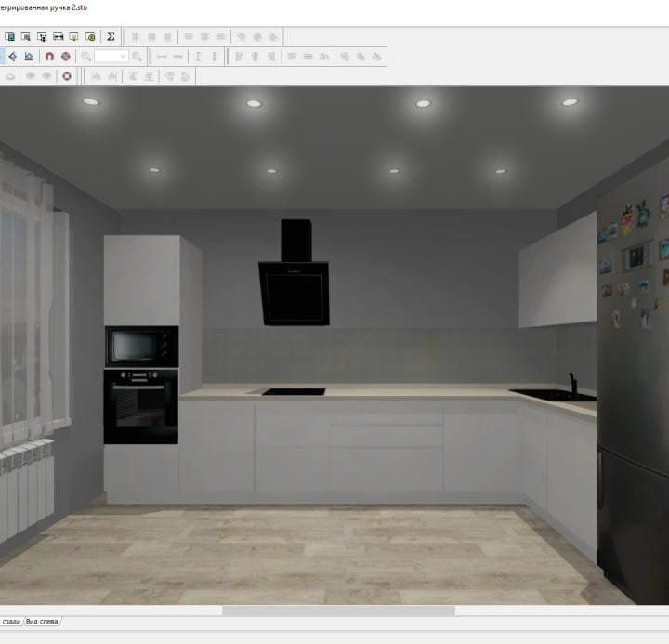Click the zoom-in magnifier right of zoom box

pos(138,57)
